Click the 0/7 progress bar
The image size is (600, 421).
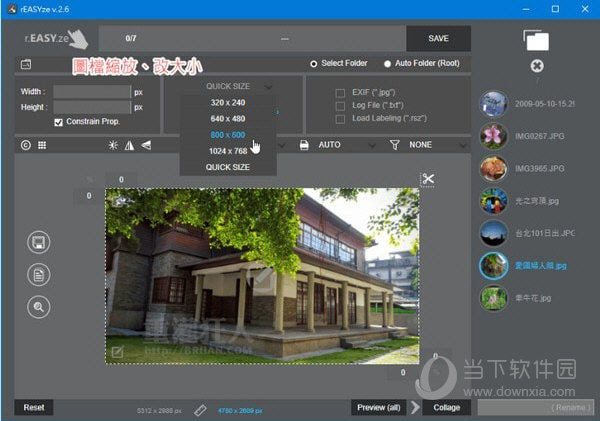coord(253,38)
